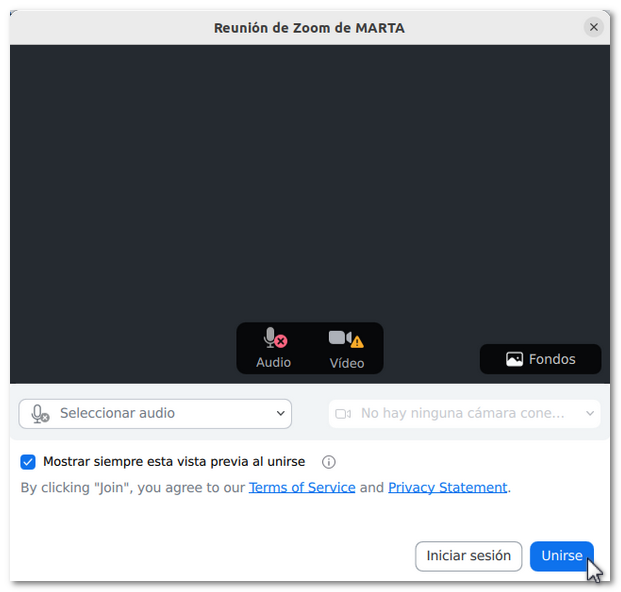Image resolution: width=621 pixels, height=592 pixels.
Task: Open the camera selection dropdown
Action: point(464,413)
